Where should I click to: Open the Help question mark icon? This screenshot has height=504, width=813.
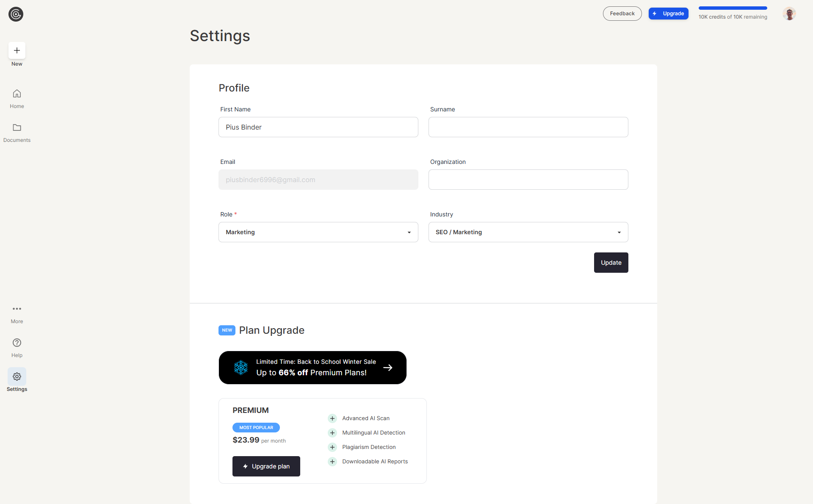coord(17,343)
